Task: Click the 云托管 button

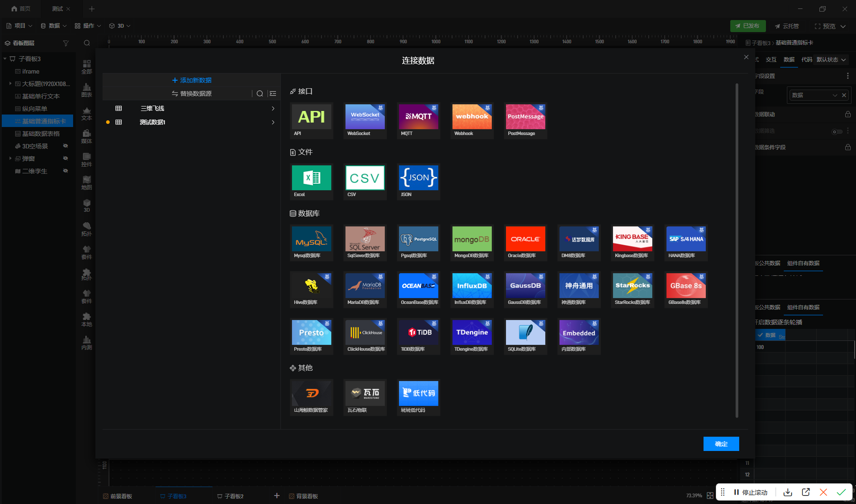Action: (x=787, y=26)
